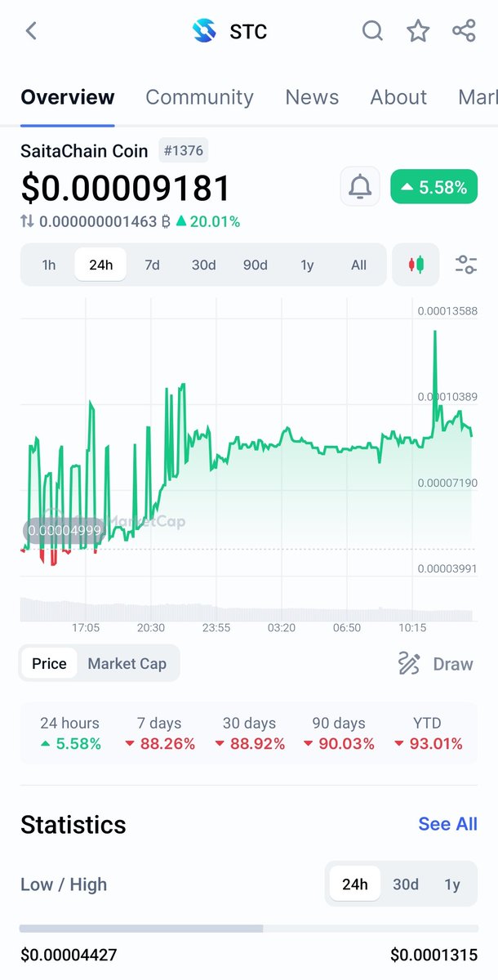
Task: Tap the 90 days 90.03% stat
Action: click(x=340, y=733)
